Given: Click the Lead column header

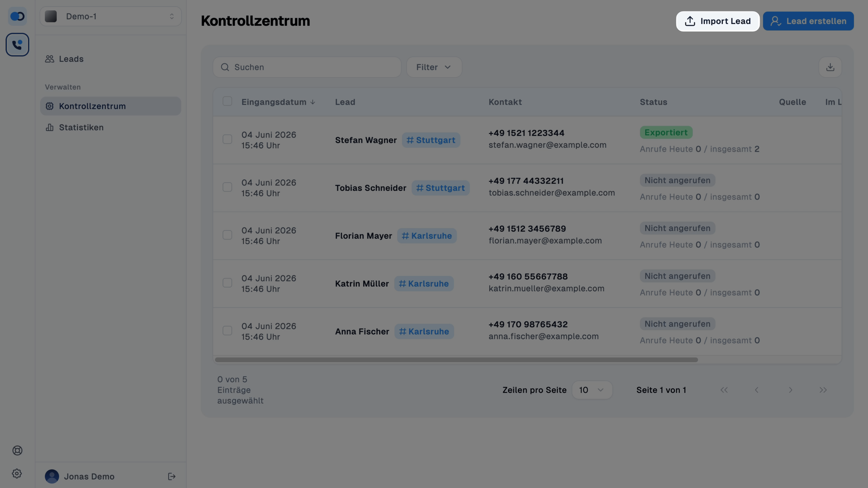Looking at the screenshot, I should (x=345, y=102).
